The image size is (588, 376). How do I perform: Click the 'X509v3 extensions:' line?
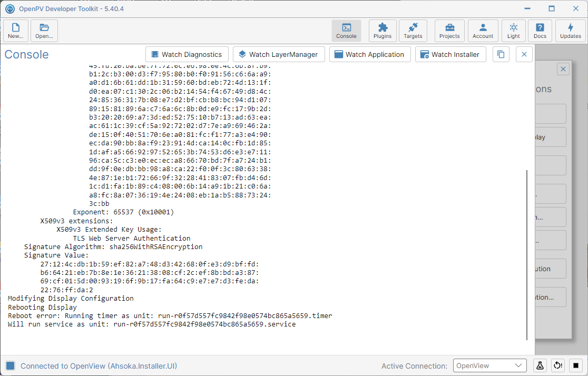[x=76, y=221]
